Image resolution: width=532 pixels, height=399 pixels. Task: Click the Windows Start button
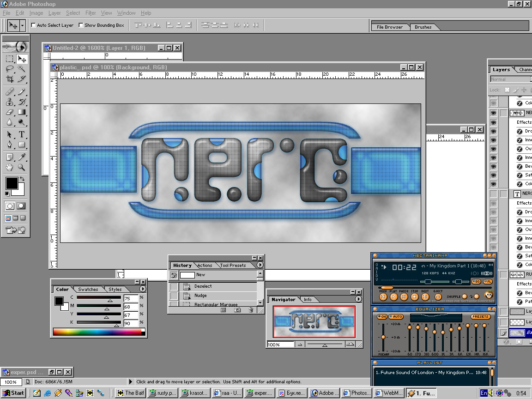13,393
